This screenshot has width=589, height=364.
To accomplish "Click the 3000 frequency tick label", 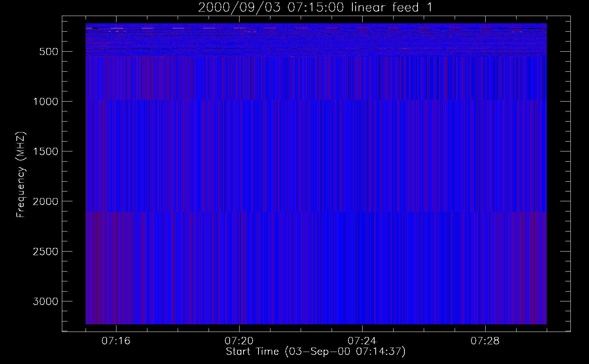I will 46,301.
